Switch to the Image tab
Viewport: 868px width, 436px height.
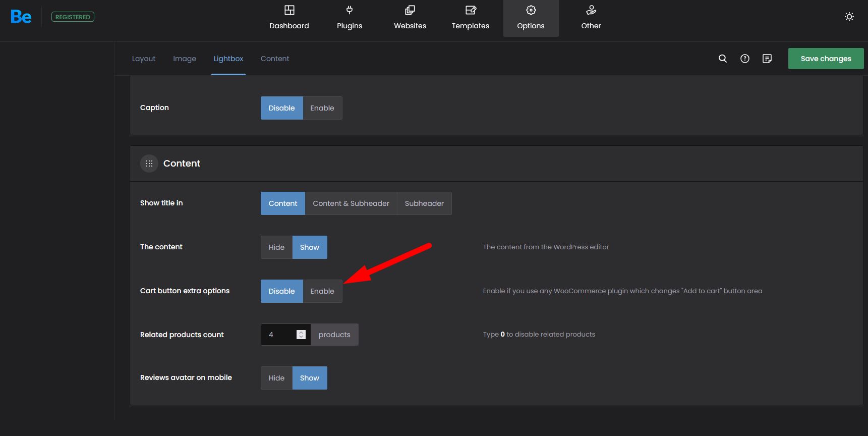coord(185,59)
